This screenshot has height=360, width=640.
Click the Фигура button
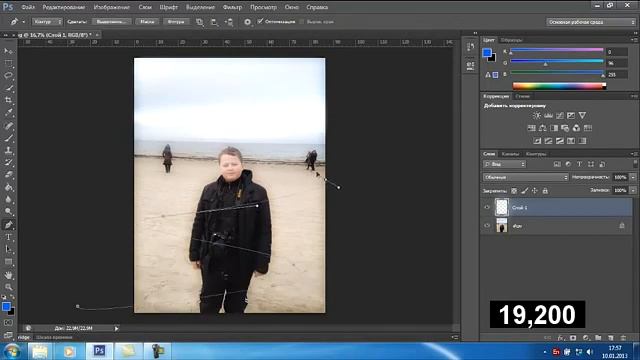click(x=176, y=22)
